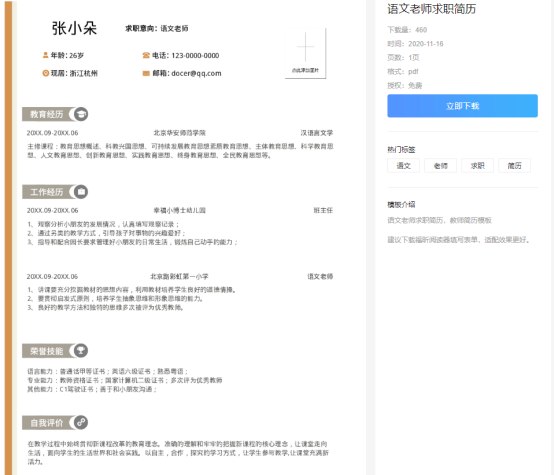Image resolution: width=554 pixels, height=475 pixels.
Task: Click the 年龄: 26岁 text
Action: click(x=67, y=55)
